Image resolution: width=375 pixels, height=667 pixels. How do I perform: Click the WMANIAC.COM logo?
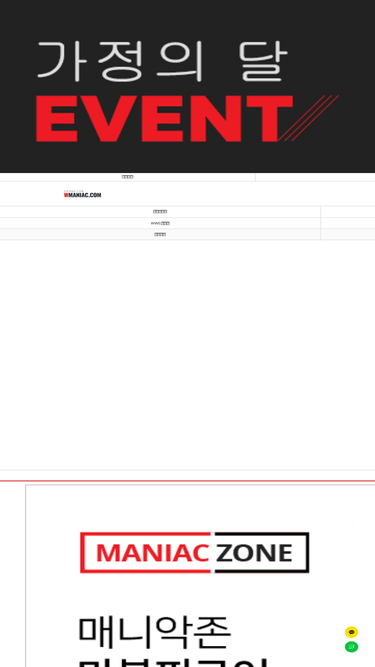82,194
